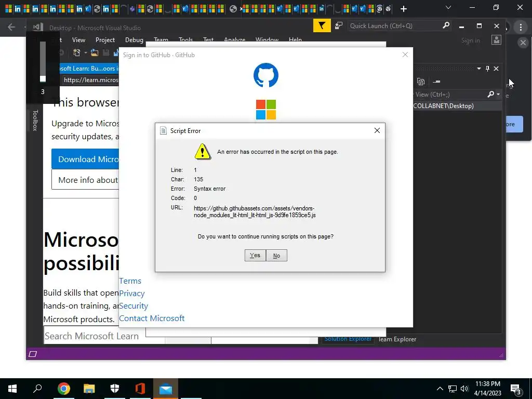
Task: Open the Windows Start menu
Action: [12, 389]
